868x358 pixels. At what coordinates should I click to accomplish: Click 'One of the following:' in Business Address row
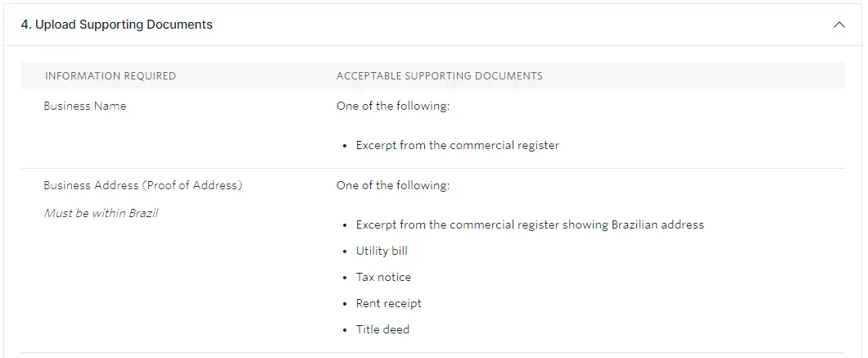pos(393,185)
